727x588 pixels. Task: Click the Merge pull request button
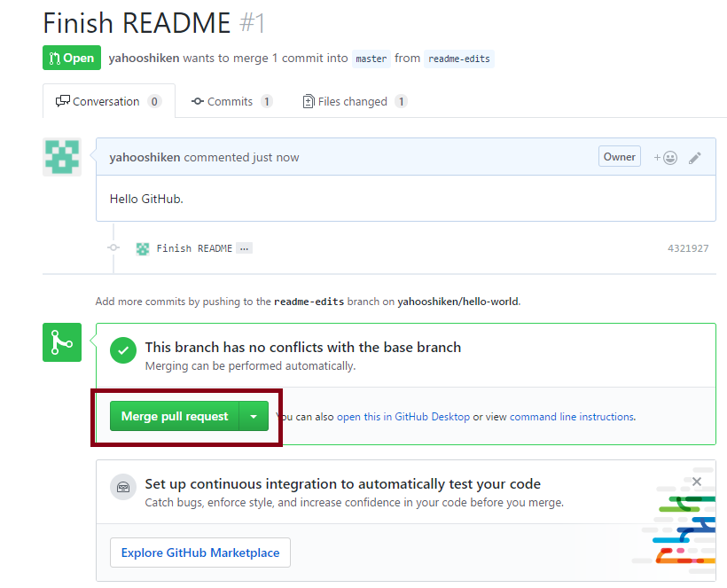point(175,416)
